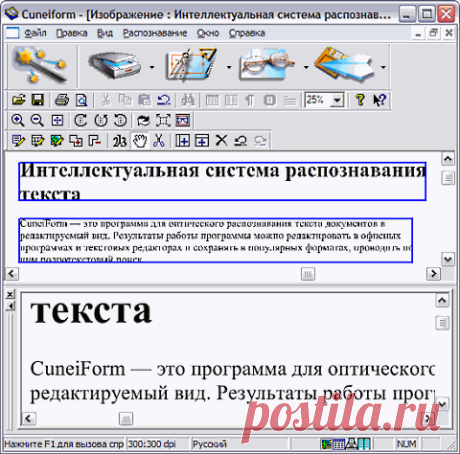Click the invert image arrows icon
This screenshot has width=460, height=454.
coord(143,120)
